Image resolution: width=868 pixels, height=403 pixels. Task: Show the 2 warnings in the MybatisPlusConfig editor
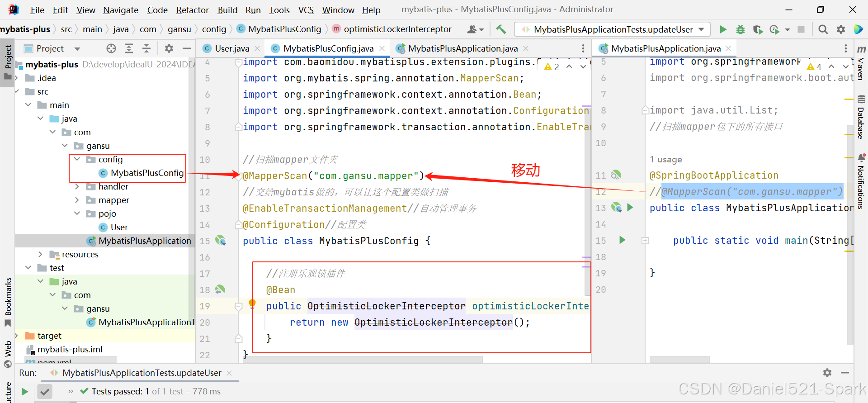point(552,67)
